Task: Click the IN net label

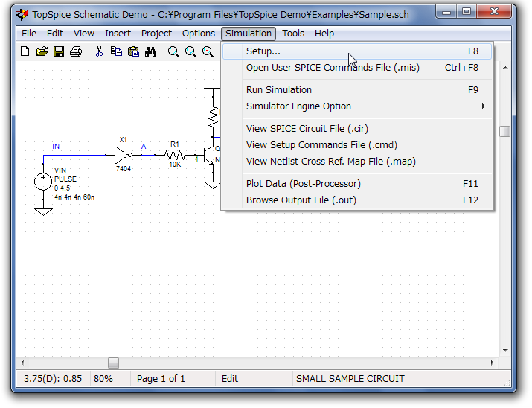Action: pos(56,146)
